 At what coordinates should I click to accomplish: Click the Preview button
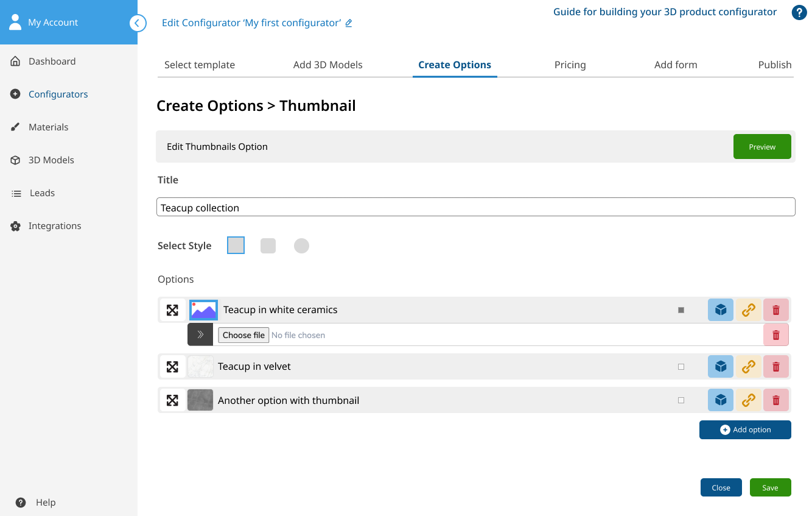pyautogui.click(x=762, y=146)
